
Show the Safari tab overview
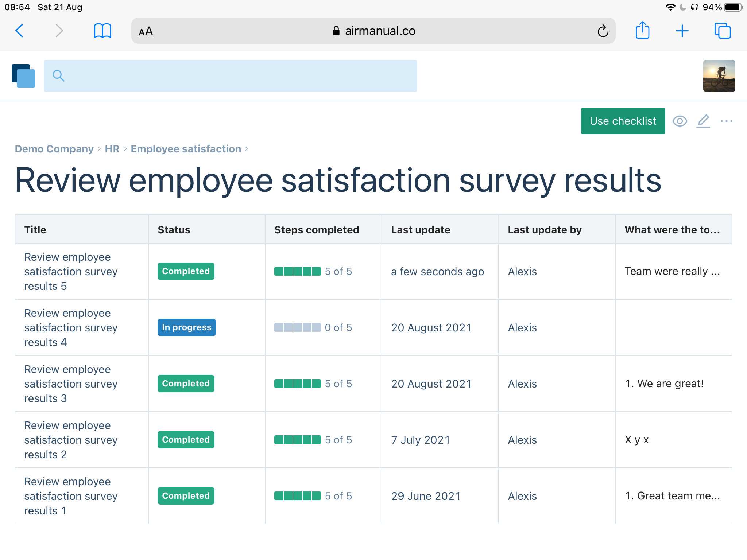click(x=722, y=31)
